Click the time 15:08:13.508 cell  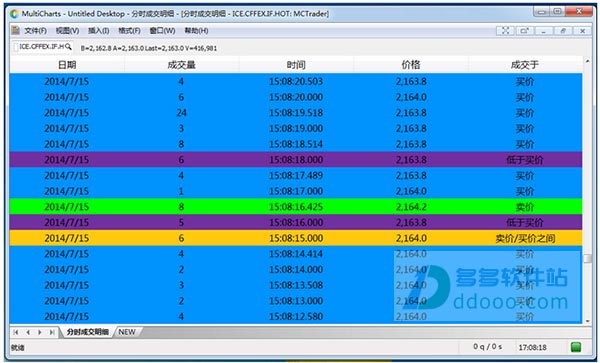[296, 285]
